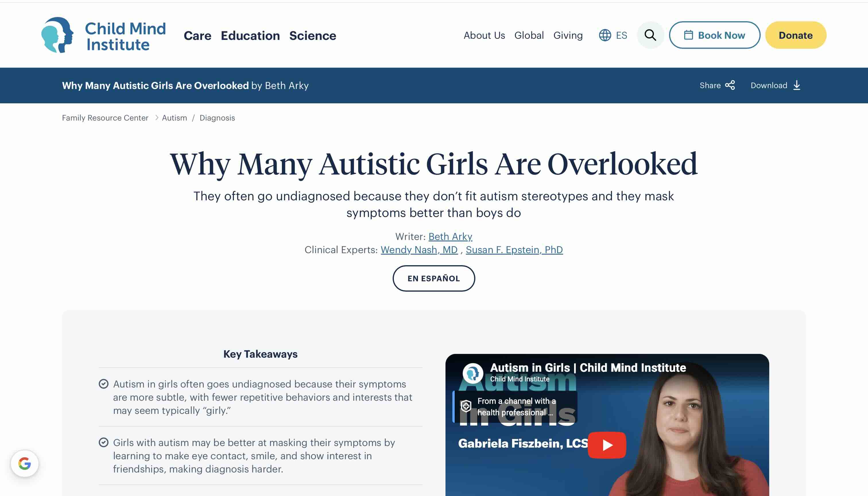
Task: Open Family Resource Center breadcrumb
Action: [x=105, y=117]
